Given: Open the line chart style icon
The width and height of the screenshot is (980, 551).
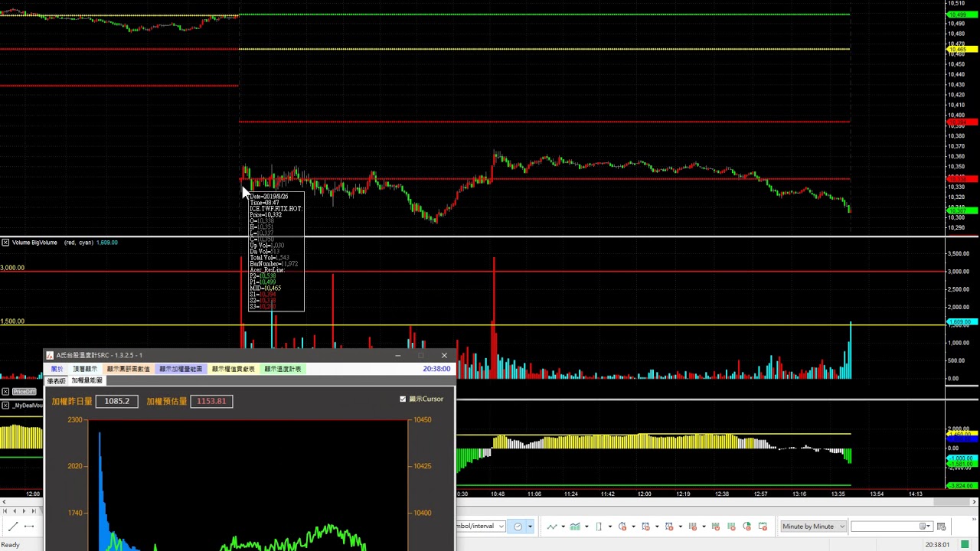Looking at the screenshot, I should click(552, 527).
